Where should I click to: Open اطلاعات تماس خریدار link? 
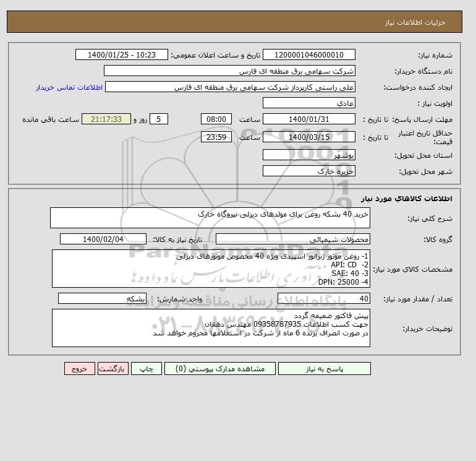[69, 87]
